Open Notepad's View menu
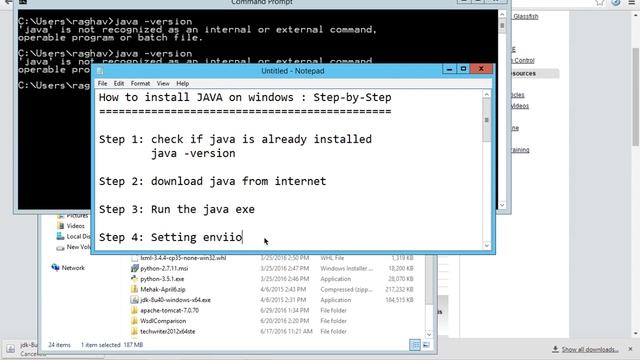 pos(163,83)
